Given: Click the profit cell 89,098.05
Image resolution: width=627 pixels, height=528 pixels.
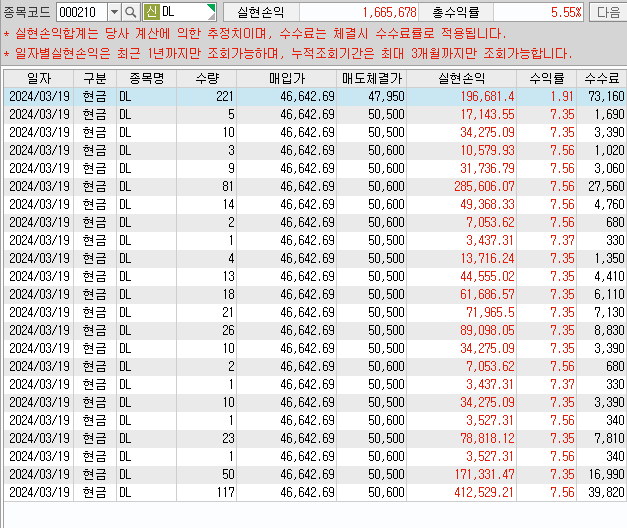Looking at the screenshot, I should (x=461, y=330).
